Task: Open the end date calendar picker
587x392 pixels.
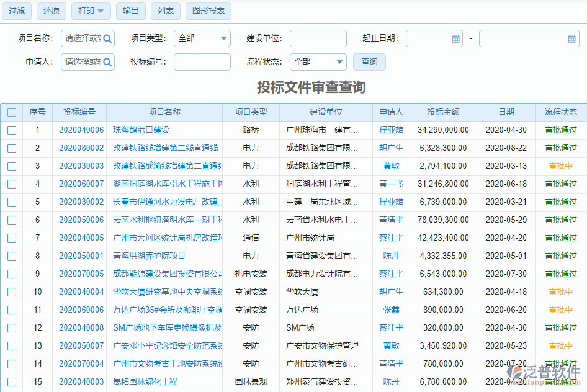Action: (x=571, y=38)
